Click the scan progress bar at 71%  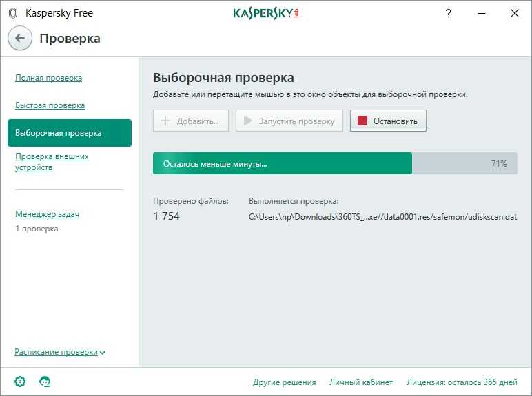(x=335, y=163)
